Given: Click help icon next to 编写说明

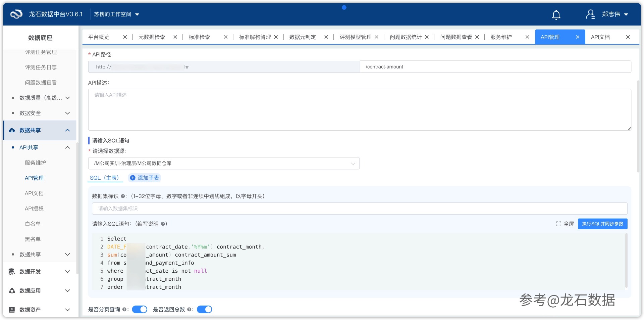Looking at the screenshot, I should (163, 224).
